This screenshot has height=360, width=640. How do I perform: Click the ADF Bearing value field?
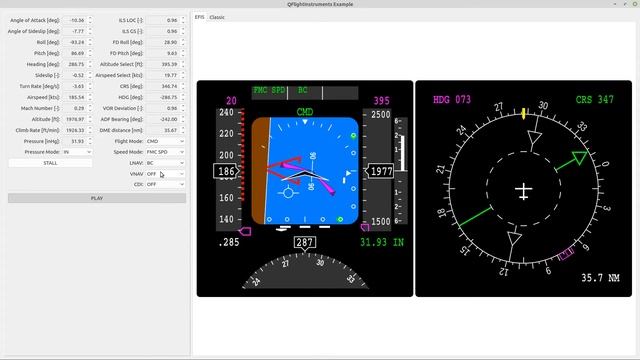(x=165, y=119)
